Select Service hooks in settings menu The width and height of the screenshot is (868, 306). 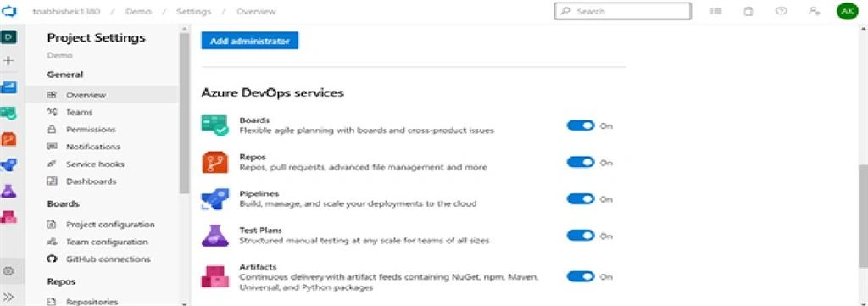[x=95, y=164]
